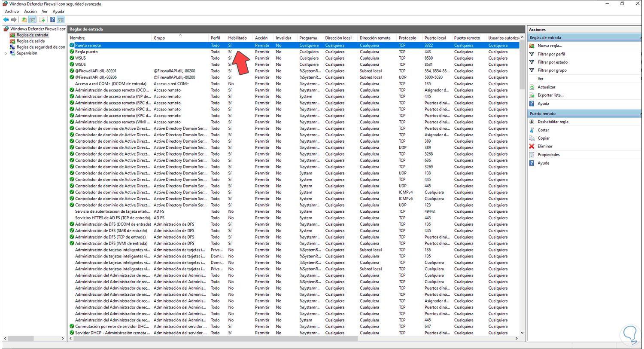Viewport: 644px width, 349px height.
Task: Open the Archivo menu
Action: [x=12, y=11]
